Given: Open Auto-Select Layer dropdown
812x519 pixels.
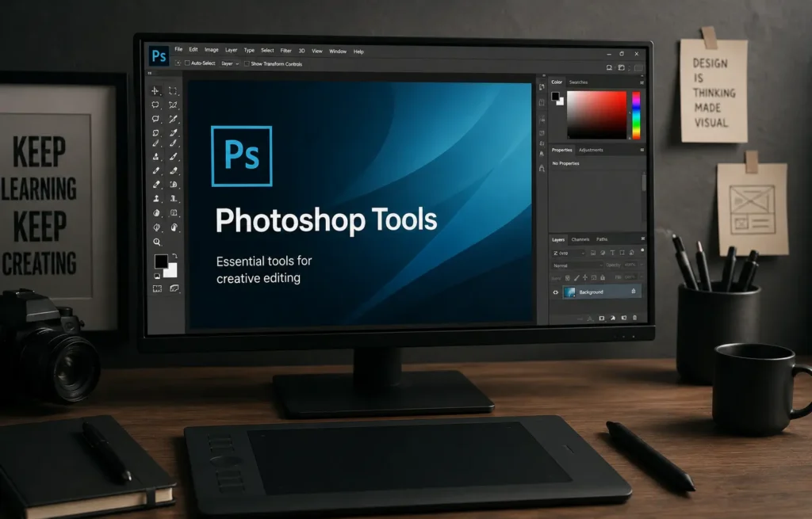Looking at the screenshot, I should [229, 63].
